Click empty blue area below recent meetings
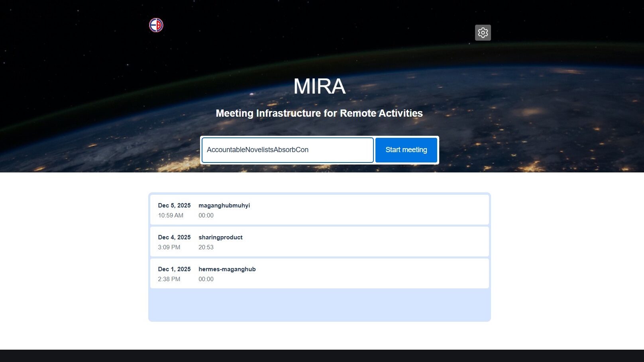This screenshot has width=644, height=362. point(319,305)
